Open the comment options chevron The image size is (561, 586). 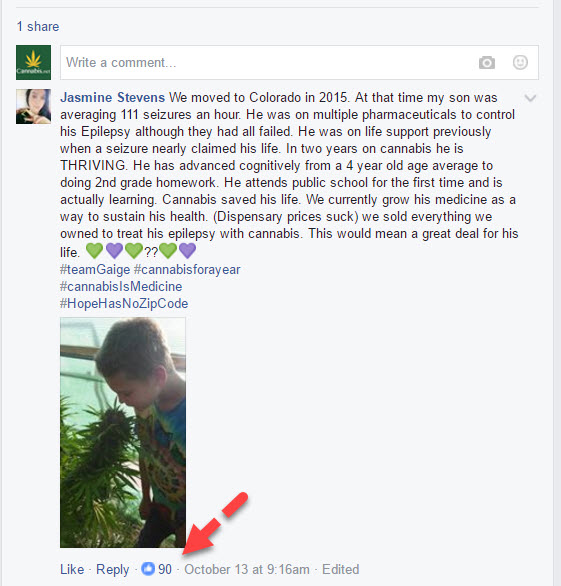tap(530, 98)
